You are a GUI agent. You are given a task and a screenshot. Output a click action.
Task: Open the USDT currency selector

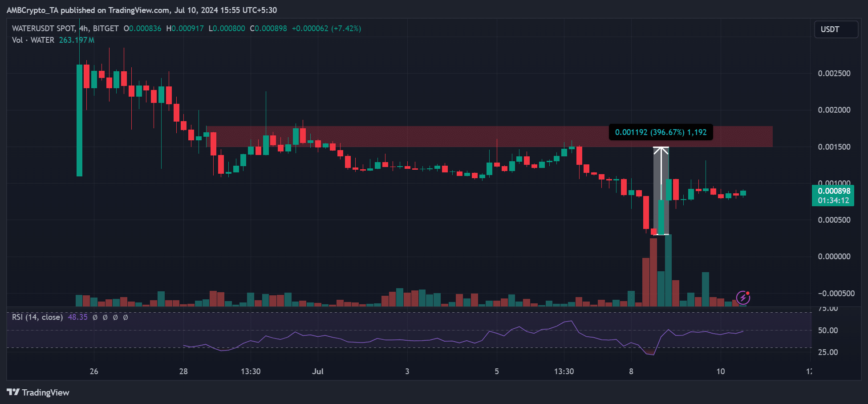click(836, 29)
